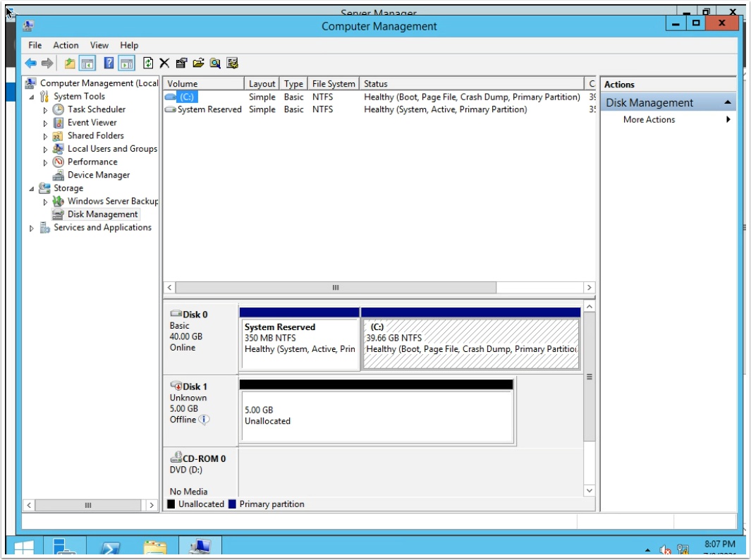Open Help using the blue question mark icon
751x560 pixels.
coord(109,63)
